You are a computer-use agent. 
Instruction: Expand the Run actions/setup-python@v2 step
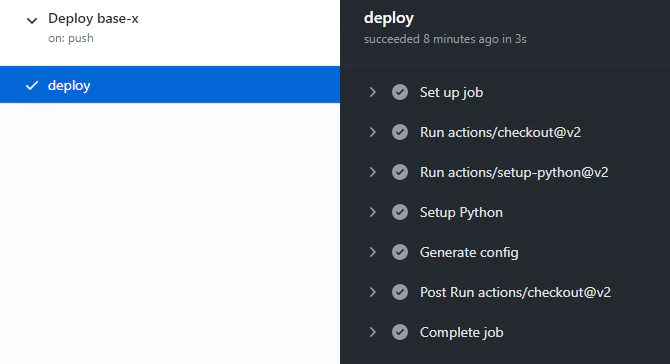[x=373, y=172]
